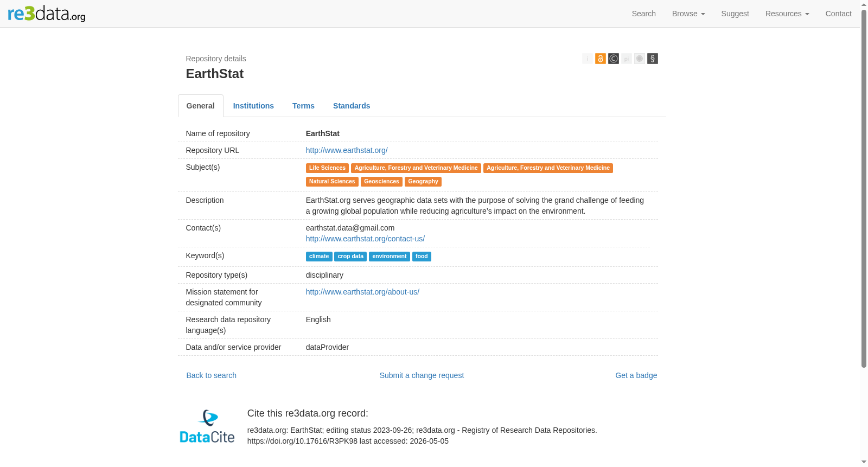This screenshot has height=467, width=868.
Task: Click the 'Cite this re3data.org record:' heading
Action: 308,413
